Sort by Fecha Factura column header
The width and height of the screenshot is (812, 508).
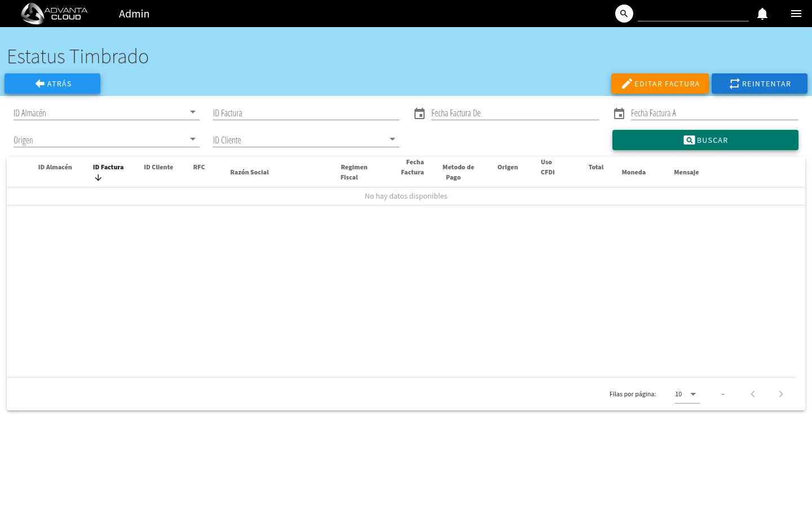[413, 167]
